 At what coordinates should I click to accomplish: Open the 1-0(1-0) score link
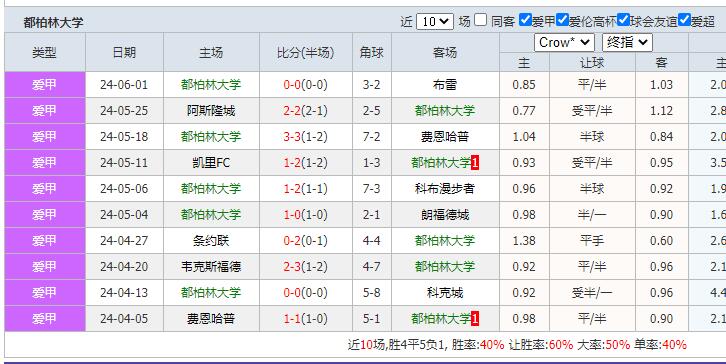tap(306, 214)
